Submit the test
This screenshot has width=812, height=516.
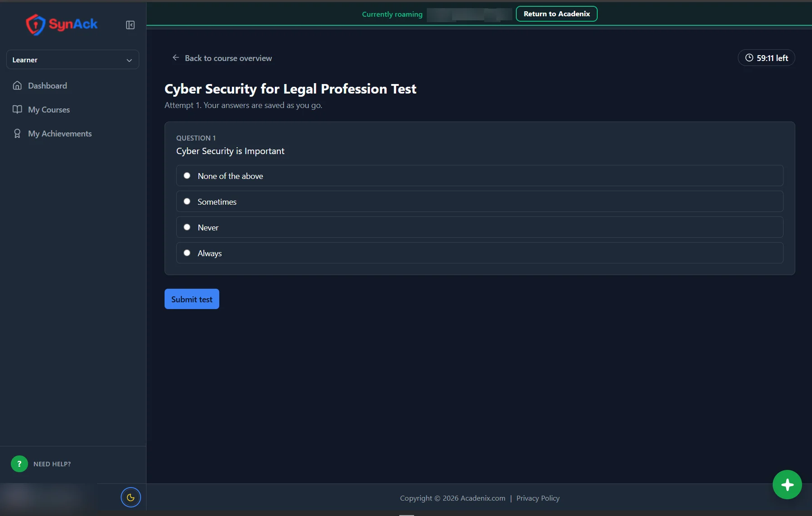(192, 299)
